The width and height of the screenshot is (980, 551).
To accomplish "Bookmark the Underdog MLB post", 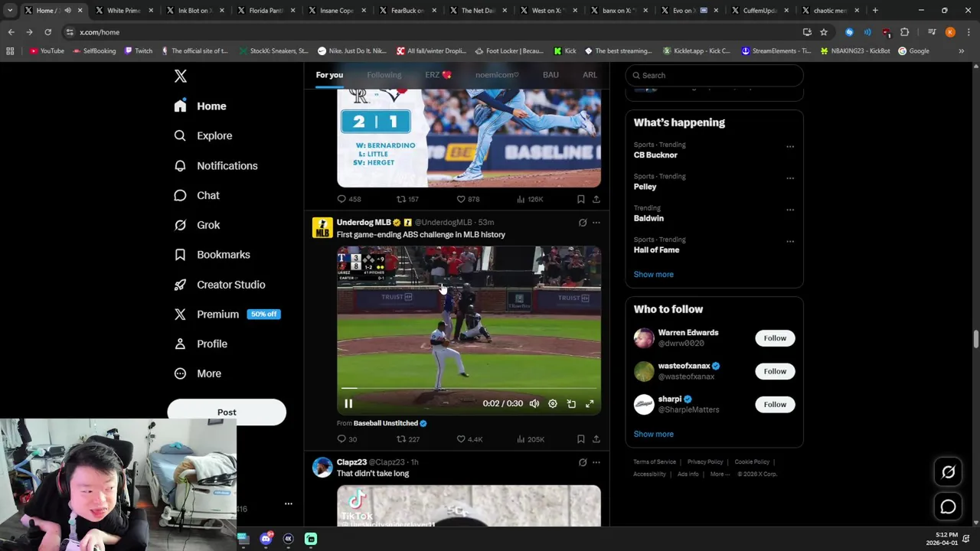I will click(x=580, y=439).
